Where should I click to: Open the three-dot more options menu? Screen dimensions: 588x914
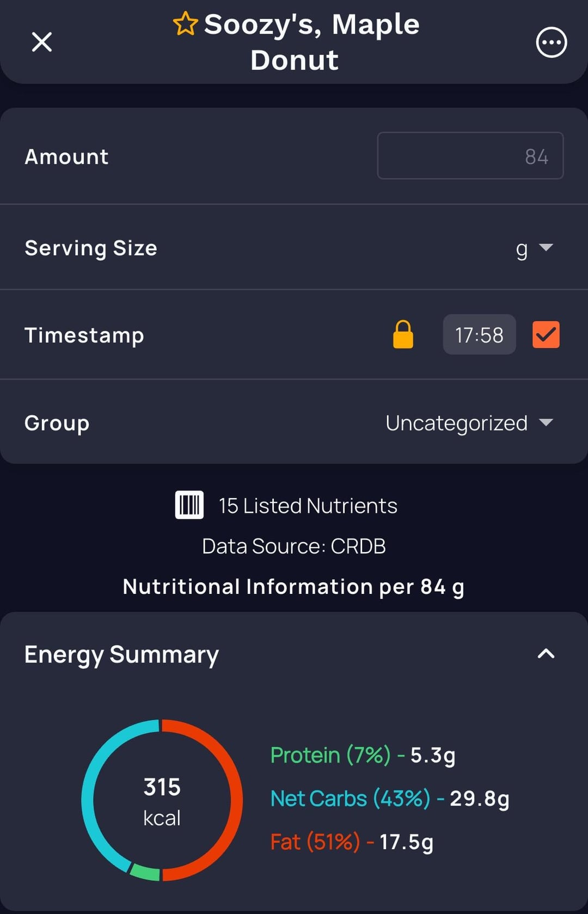(x=551, y=42)
